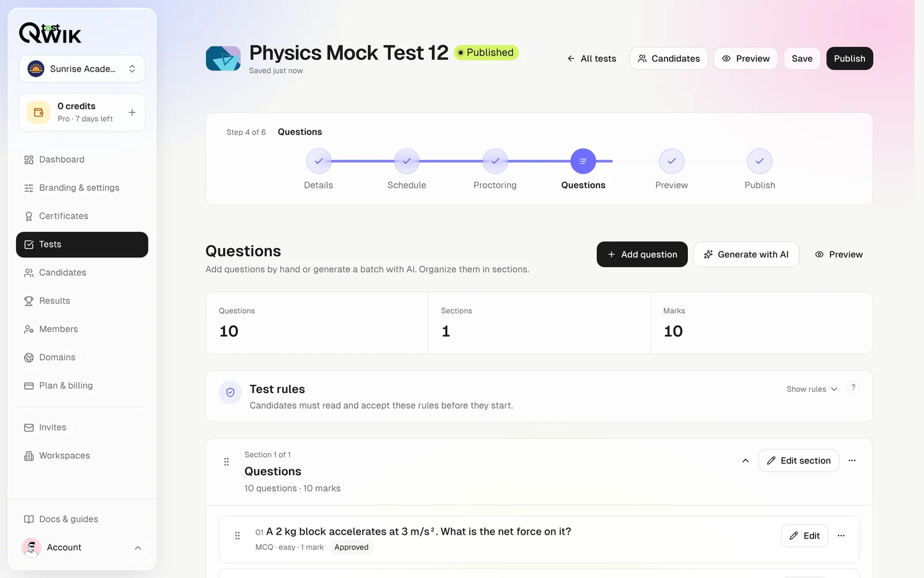
Task: Expand Show rules dropdown
Action: [812, 389]
